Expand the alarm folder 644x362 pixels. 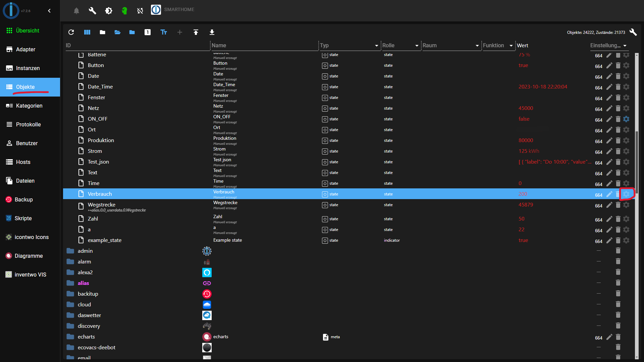pyautogui.click(x=70, y=262)
